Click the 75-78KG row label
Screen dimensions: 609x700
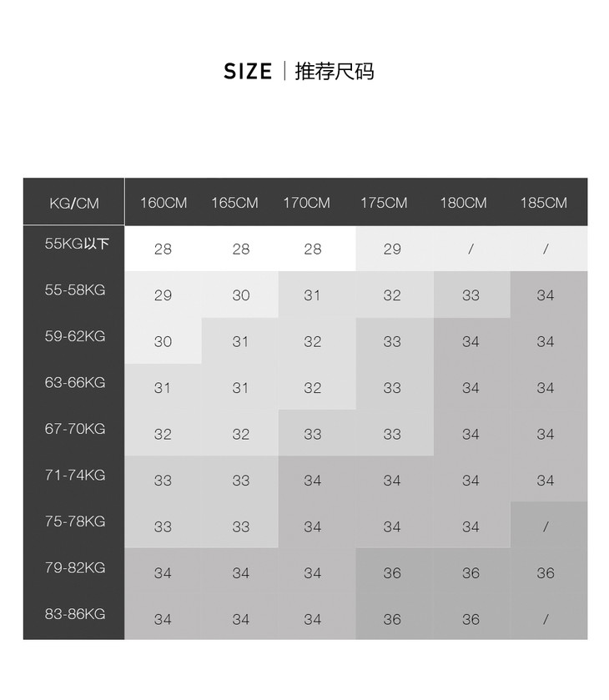75,521
